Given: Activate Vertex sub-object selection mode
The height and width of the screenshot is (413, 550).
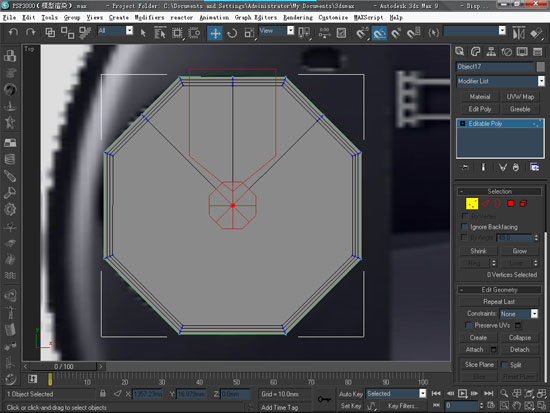Looking at the screenshot, I should point(472,203).
